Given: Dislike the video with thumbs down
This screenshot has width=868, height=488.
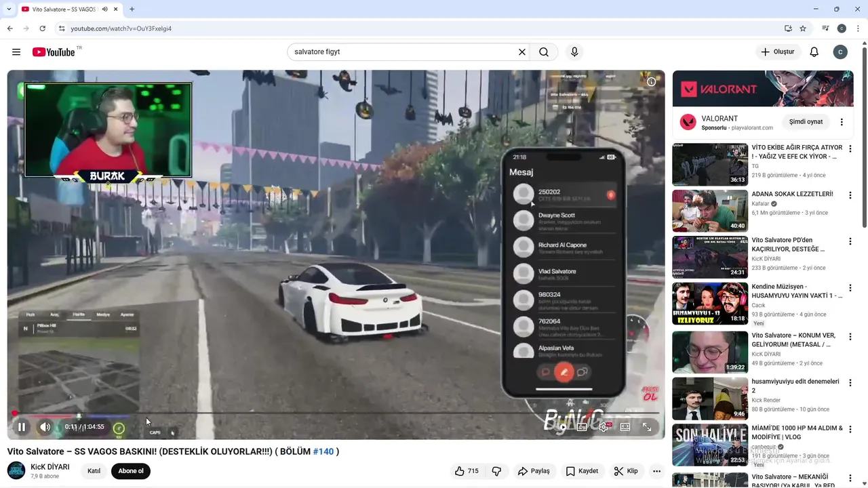Looking at the screenshot, I should tap(496, 471).
